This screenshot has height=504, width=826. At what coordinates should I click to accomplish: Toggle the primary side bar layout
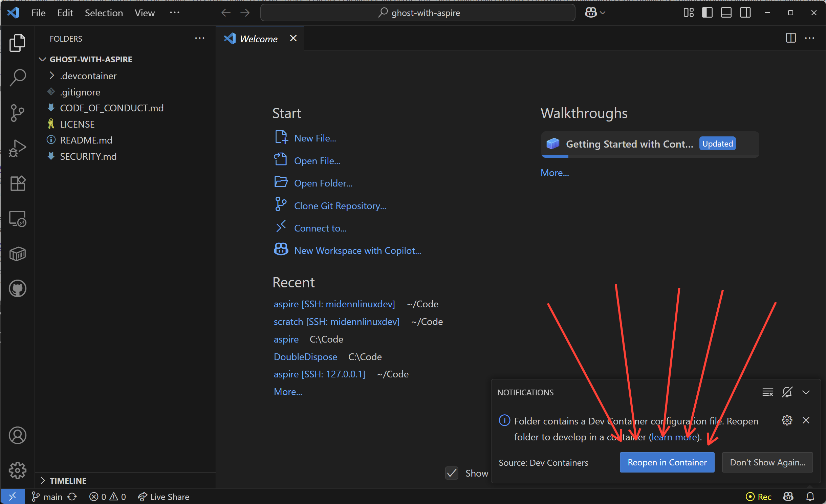click(707, 13)
